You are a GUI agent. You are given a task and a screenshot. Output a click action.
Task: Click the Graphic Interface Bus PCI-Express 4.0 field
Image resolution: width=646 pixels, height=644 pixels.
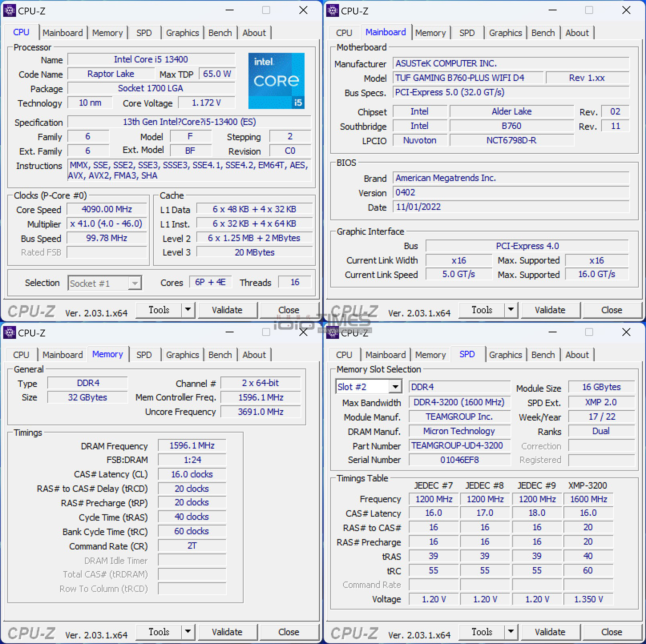527,246
